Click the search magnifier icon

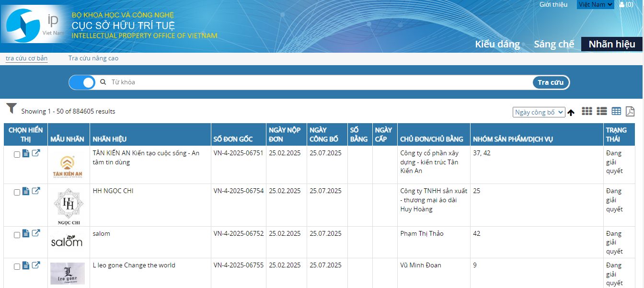103,82
